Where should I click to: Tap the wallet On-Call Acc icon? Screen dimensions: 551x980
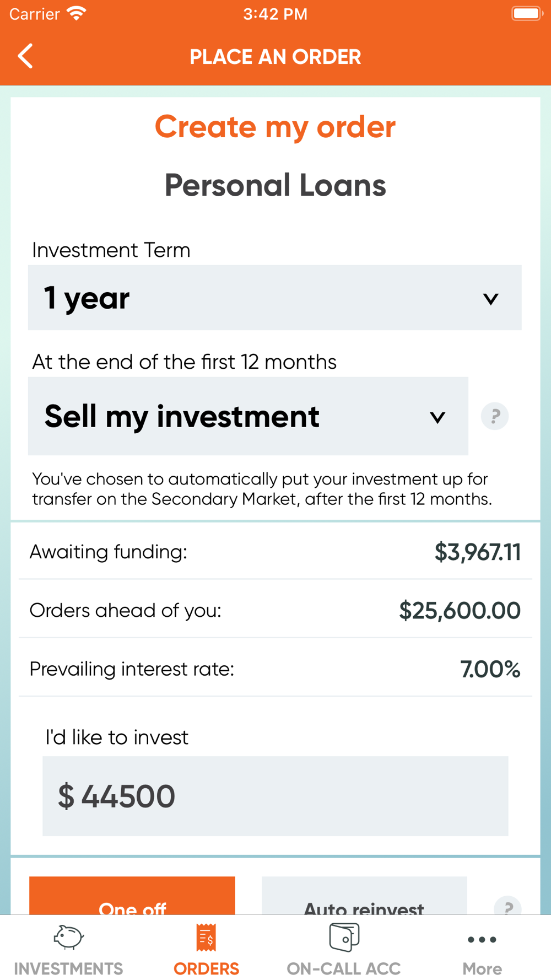tap(344, 937)
